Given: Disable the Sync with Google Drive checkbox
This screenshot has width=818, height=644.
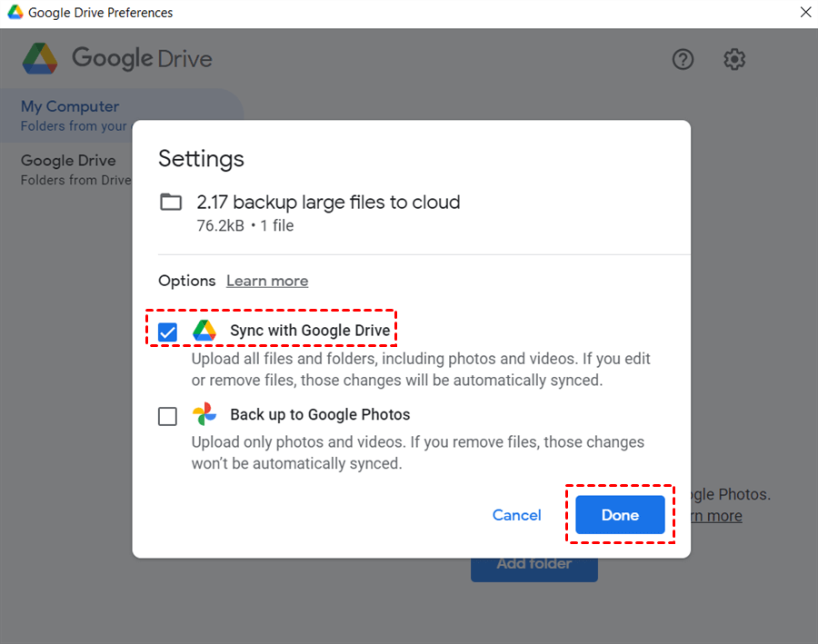Looking at the screenshot, I should tap(167, 331).
